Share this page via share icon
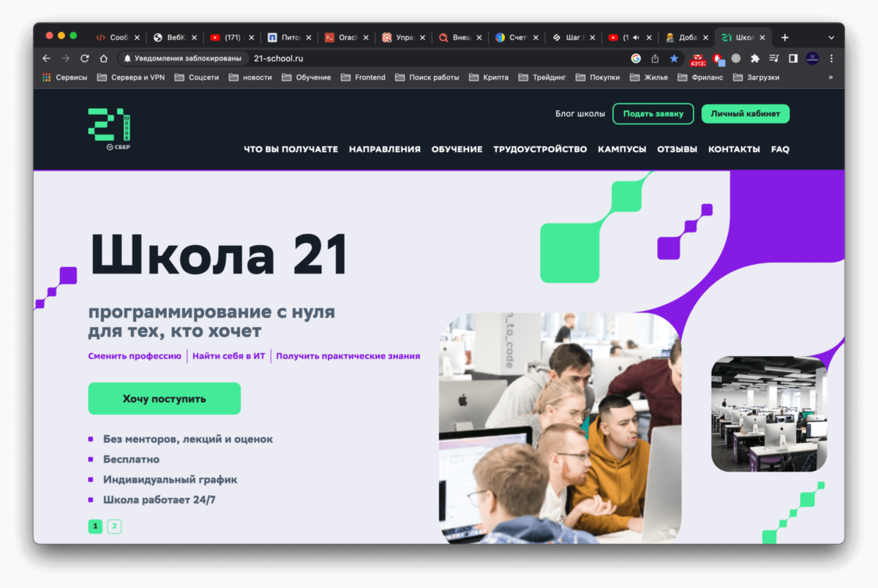The image size is (878, 588). click(655, 59)
